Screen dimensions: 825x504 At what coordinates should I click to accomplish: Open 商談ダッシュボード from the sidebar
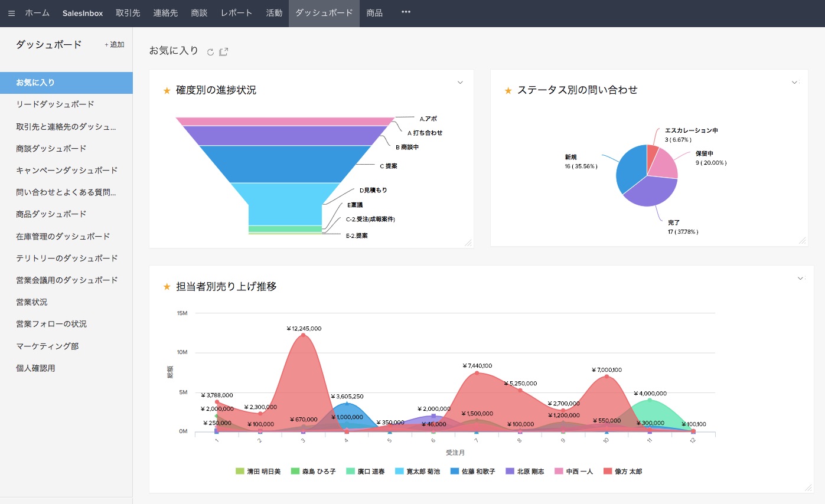coord(51,149)
